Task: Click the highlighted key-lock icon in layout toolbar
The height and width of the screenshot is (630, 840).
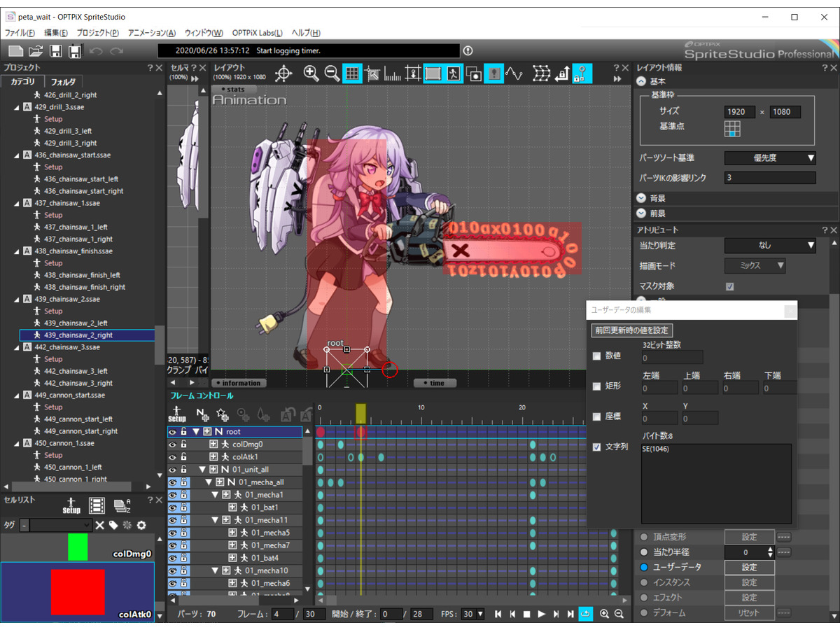Action: coord(582,73)
